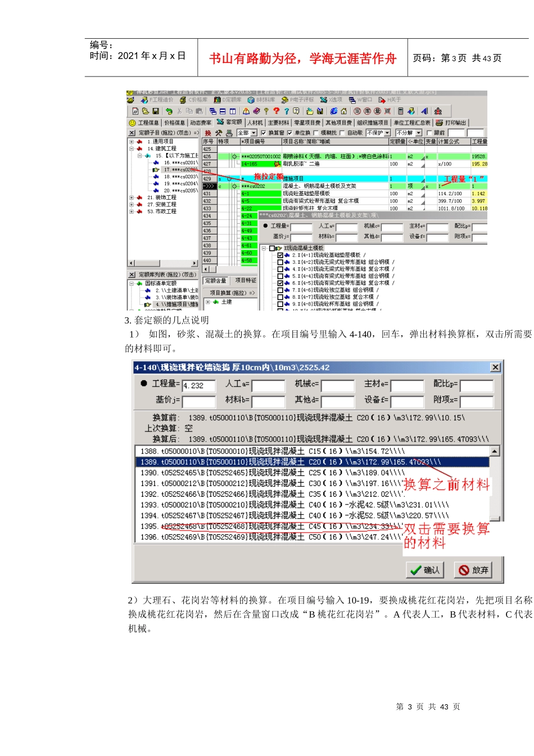Collapse the X现浇混凝土模板 tree node
The width and height of the screenshot is (534, 756).
click(x=264, y=248)
